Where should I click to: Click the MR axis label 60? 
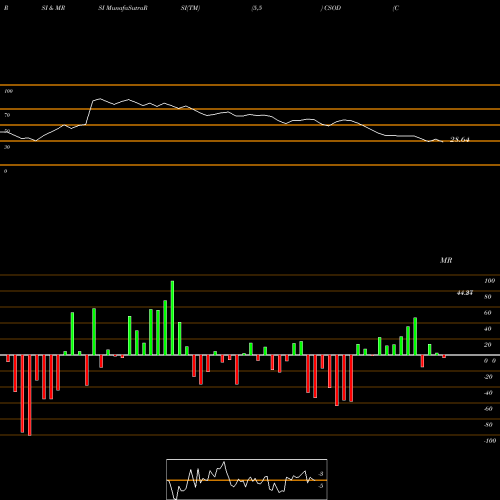click(x=488, y=313)
